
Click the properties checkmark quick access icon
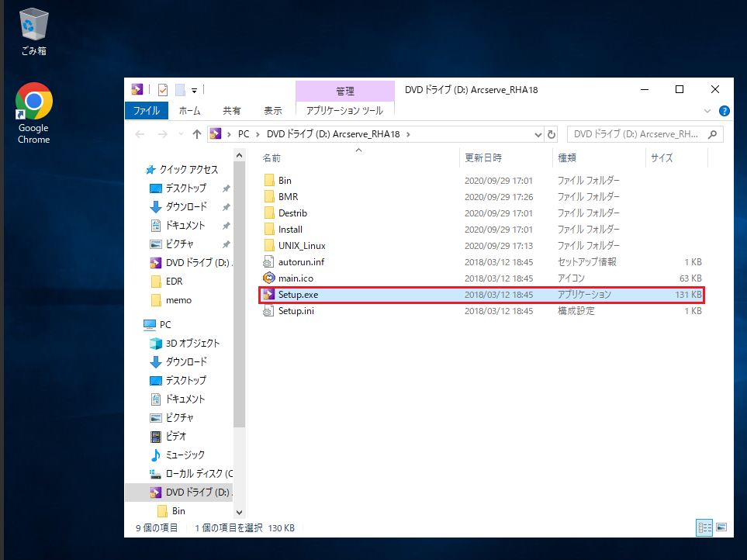click(x=163, y=89)
